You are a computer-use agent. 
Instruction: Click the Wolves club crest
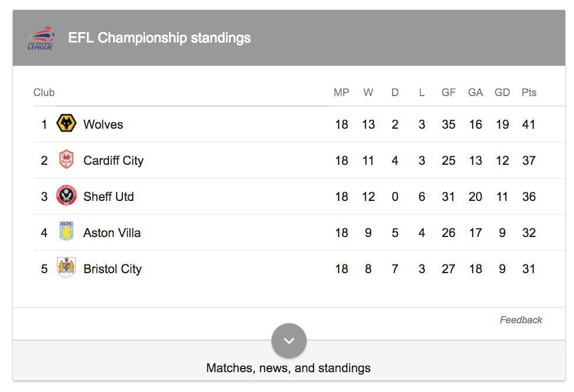pos(66,124)
